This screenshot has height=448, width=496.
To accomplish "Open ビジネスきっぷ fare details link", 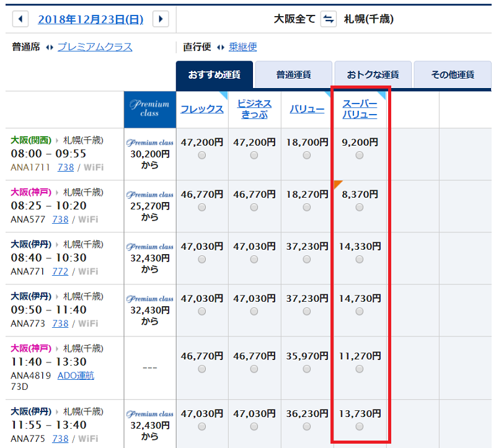I will [x=255, y=109].
